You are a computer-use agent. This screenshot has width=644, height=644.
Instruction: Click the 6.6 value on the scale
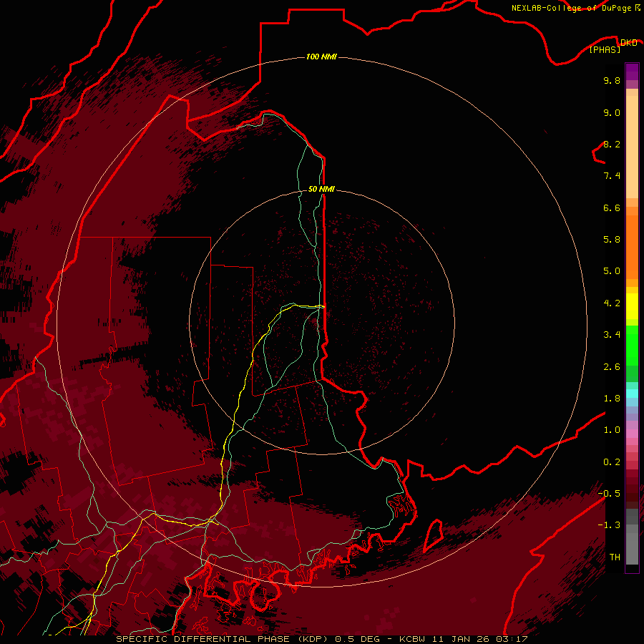coord(612,208)
